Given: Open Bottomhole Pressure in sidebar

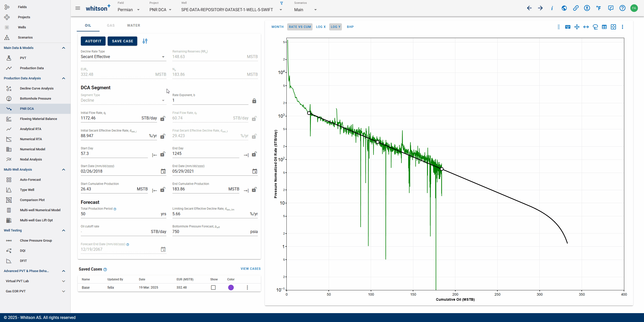Looking at the screenshot, I should (x=35, y=98).
